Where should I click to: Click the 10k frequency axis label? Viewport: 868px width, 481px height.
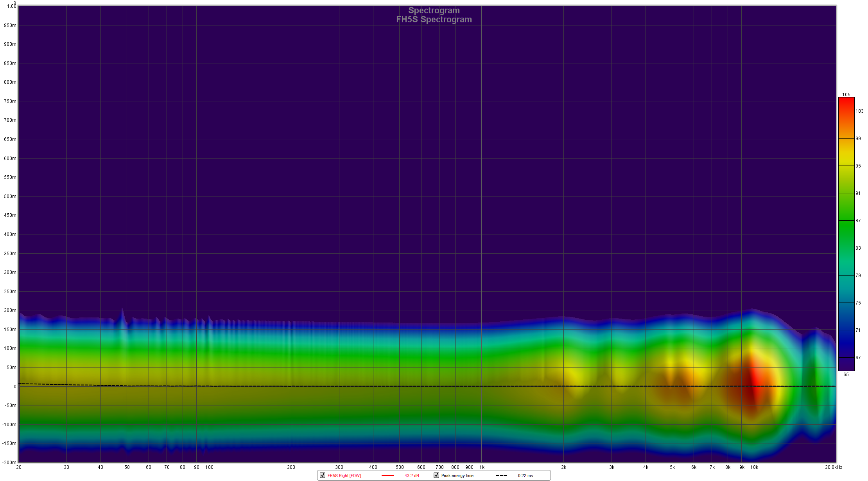pos(754,467)
